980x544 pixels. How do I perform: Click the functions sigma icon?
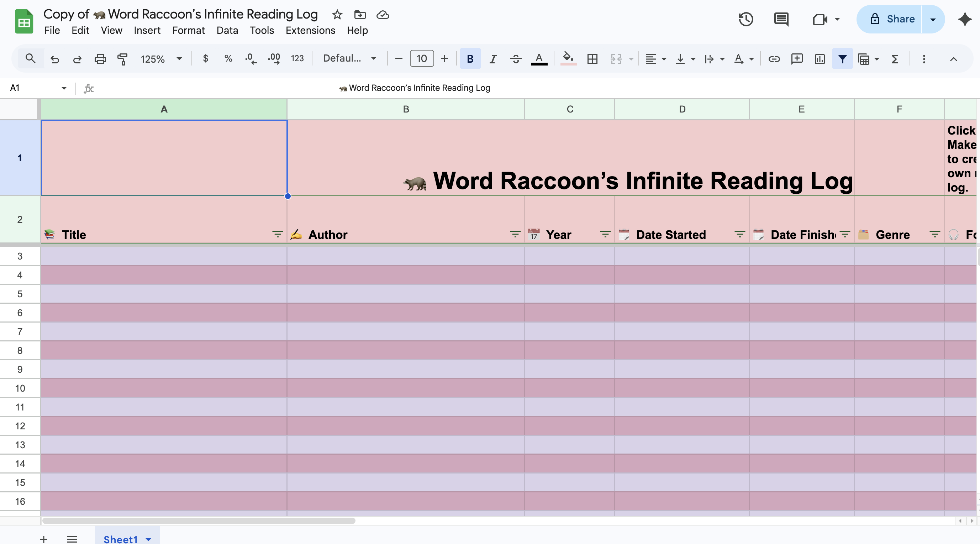tap(895, 59)
